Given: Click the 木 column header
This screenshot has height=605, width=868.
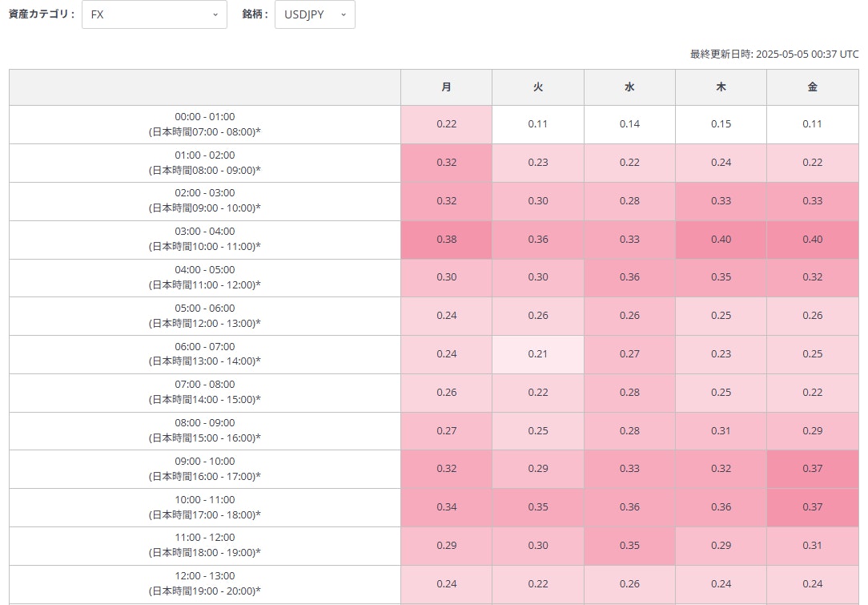Looking at the screenshot, I should point(721,87).
